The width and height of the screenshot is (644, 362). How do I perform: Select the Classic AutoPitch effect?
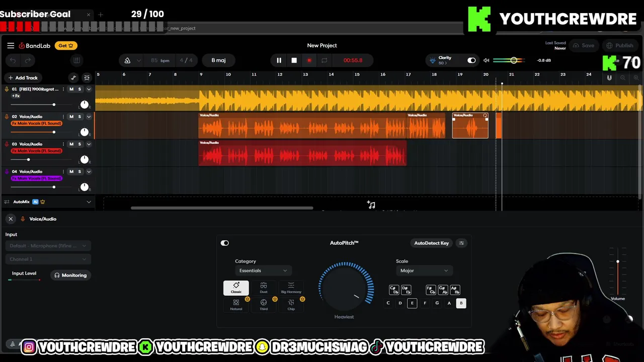pyautogui.click(x=236, y=288)
